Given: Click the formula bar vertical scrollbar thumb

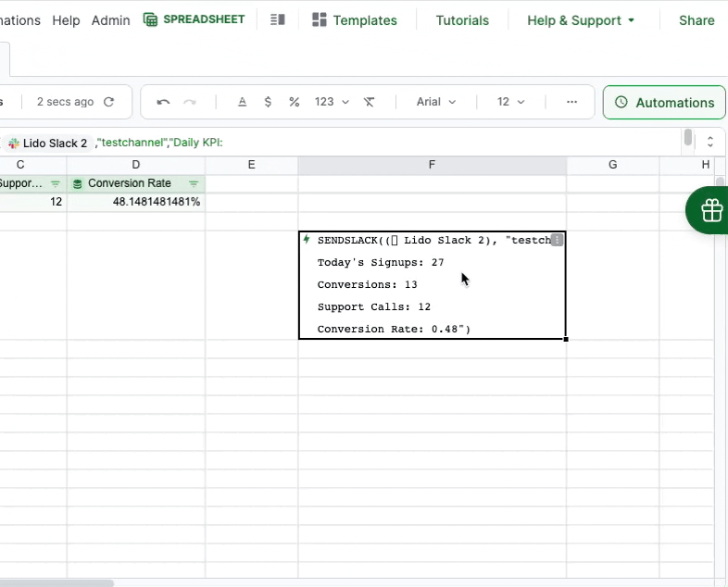Looking at the screenshot, I should pos(687,137).
